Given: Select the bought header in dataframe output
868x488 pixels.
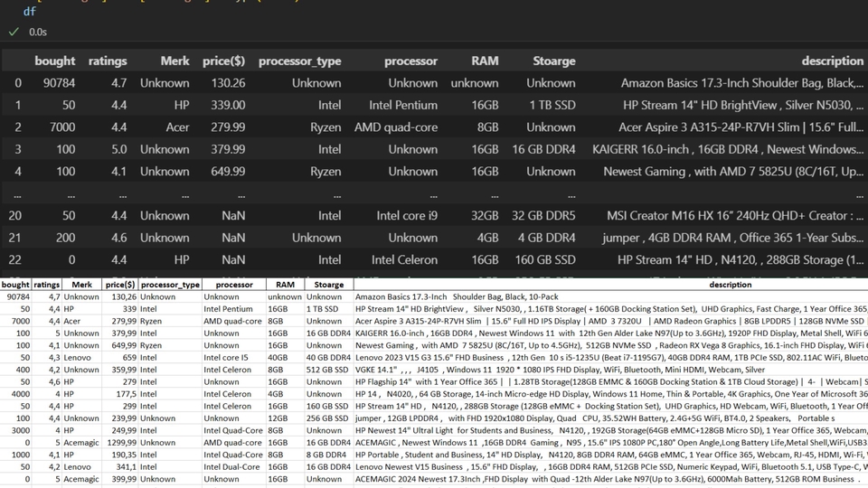Looking at the screenshot, I should click(55, 61).
